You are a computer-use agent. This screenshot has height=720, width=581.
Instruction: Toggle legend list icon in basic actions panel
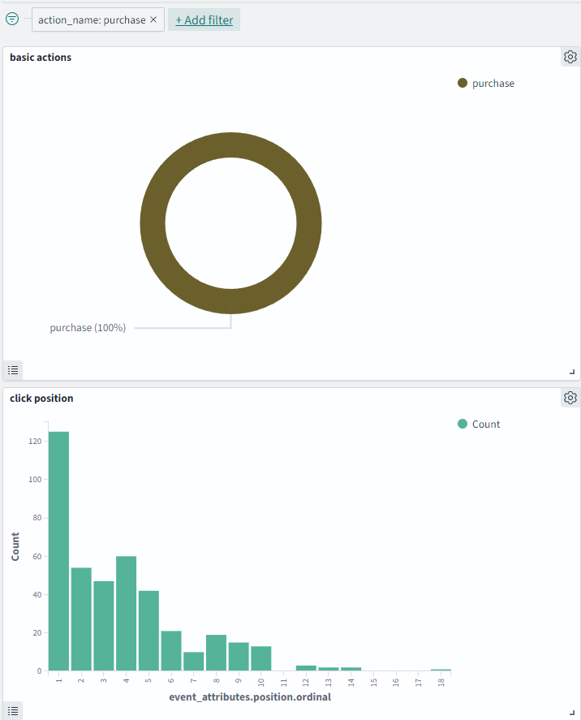13,370
